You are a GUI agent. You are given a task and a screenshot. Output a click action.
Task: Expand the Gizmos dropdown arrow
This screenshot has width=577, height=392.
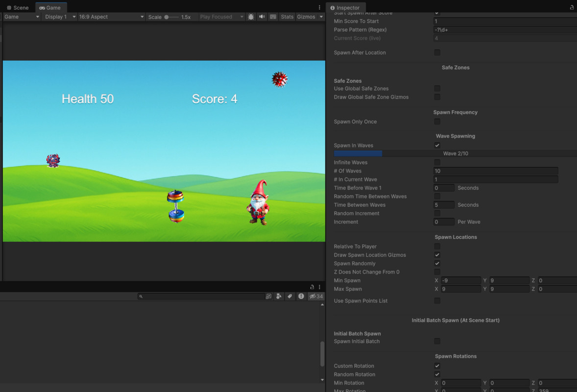pyautogui.click(x=321, y=17)
